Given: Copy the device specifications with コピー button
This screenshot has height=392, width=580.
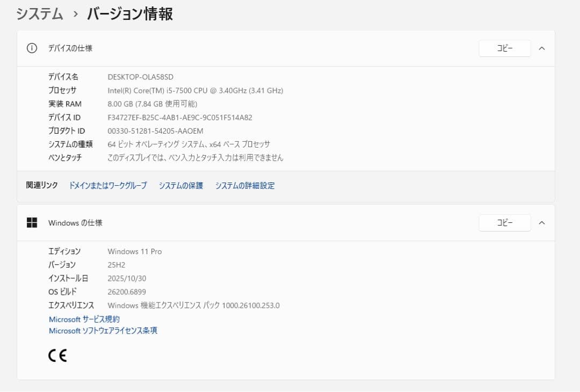Looking at the screenshot, I should (x=504, y=48).
